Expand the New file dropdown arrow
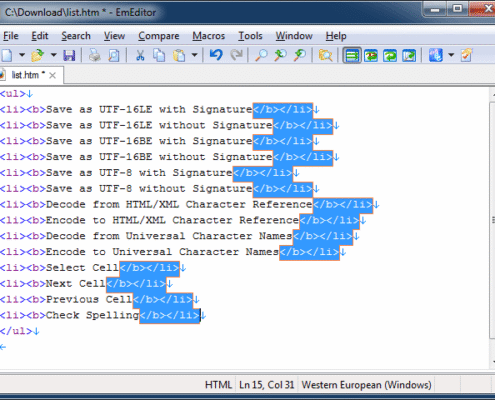495x400 pixels. [22, 55]
